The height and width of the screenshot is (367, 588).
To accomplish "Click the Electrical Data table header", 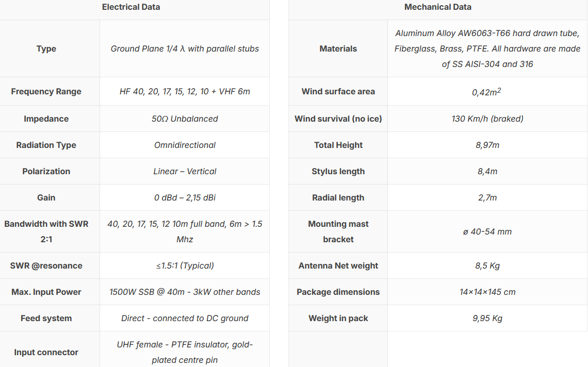I will tap(131, 7).
